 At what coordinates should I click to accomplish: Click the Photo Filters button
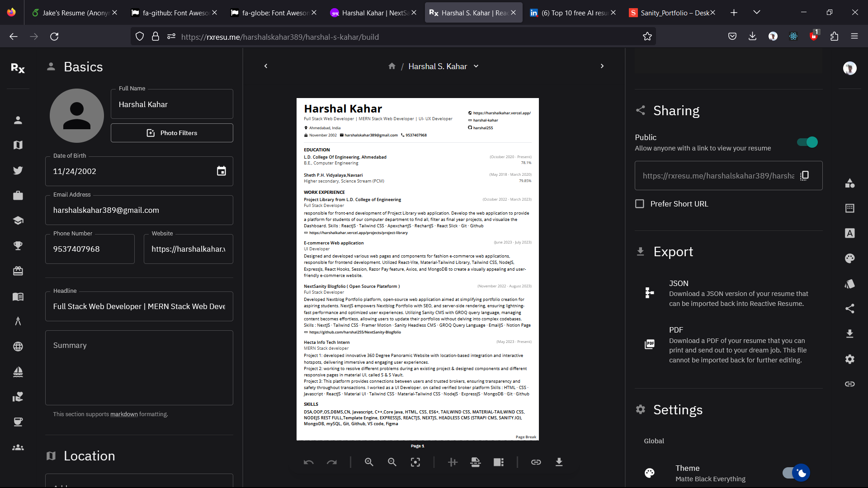pos(171,132)
